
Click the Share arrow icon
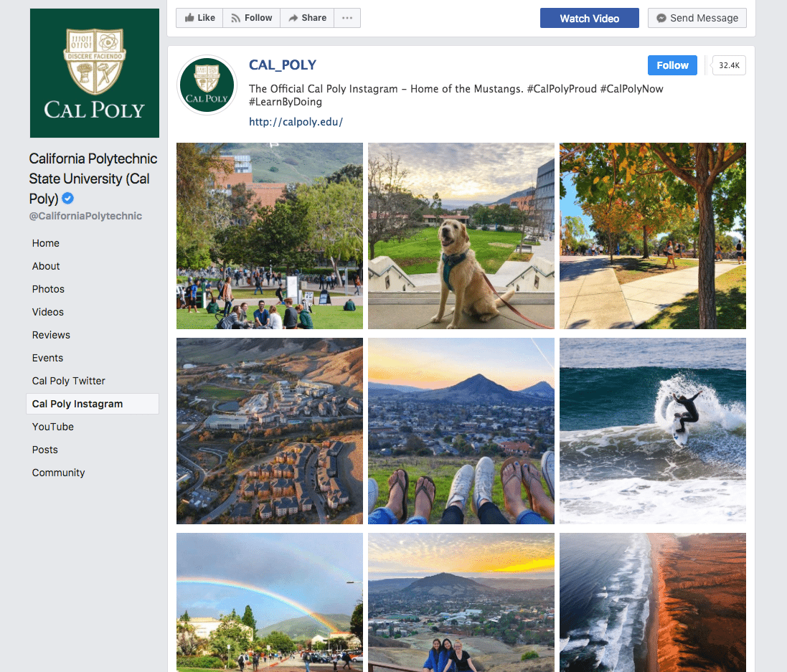point(293,18)
